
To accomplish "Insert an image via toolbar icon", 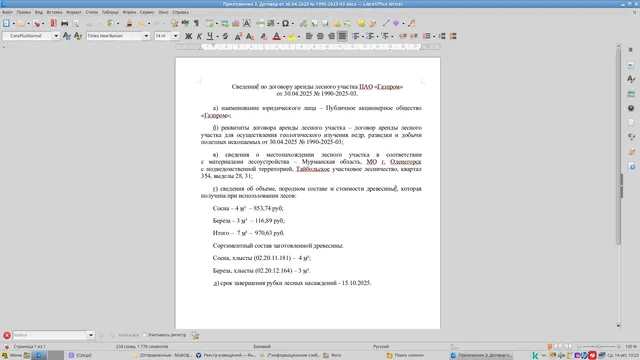I will point(225,24).
